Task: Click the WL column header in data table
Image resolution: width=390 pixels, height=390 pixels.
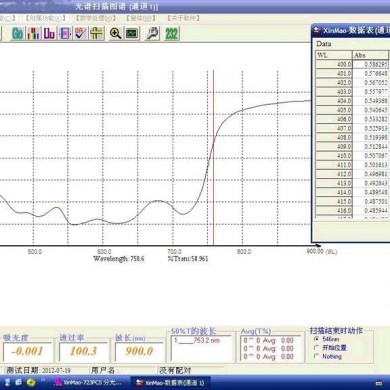Action: [334, 55]
